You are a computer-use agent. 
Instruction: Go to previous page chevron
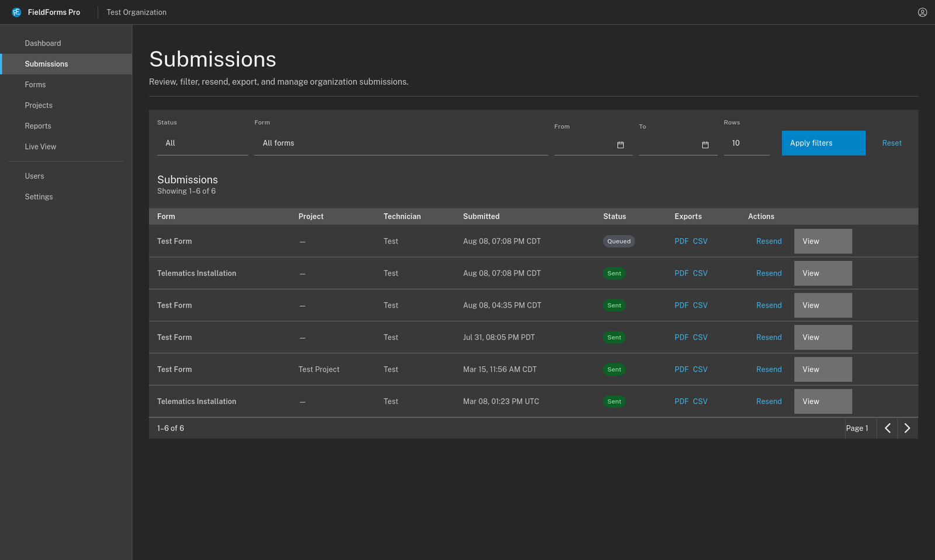887,428
